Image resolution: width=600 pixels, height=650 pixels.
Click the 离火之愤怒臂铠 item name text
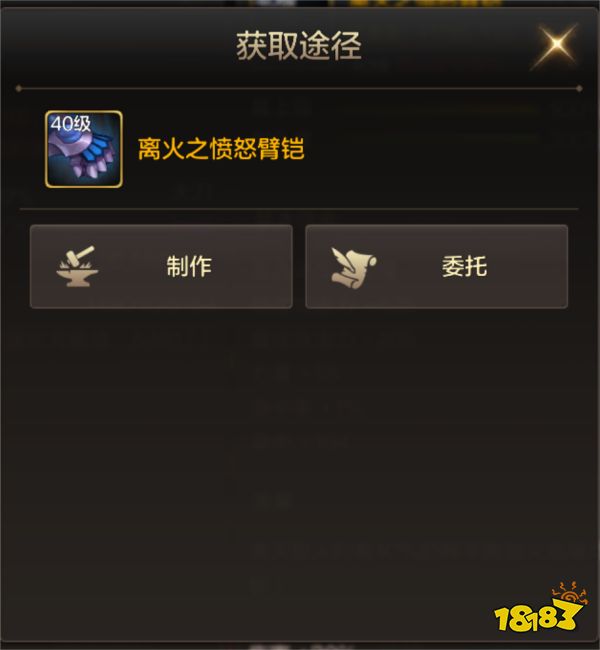(221, 149)
